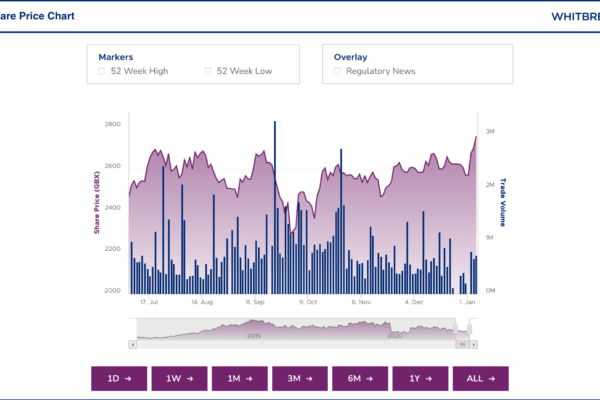Click the navigator left range handle
The height and width of the screenshot is (400, 600).
[x=455, y=328]
